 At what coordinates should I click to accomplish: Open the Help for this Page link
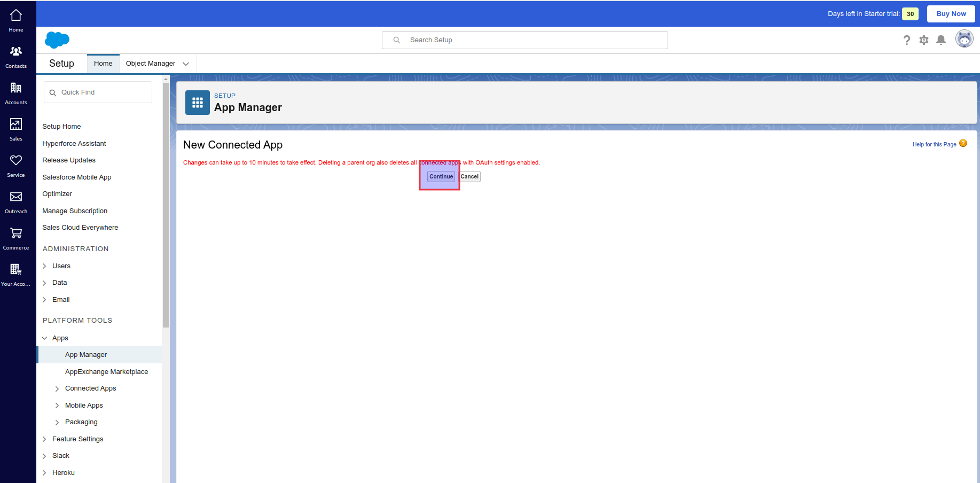pyautogui.click(x=934, y=144)
